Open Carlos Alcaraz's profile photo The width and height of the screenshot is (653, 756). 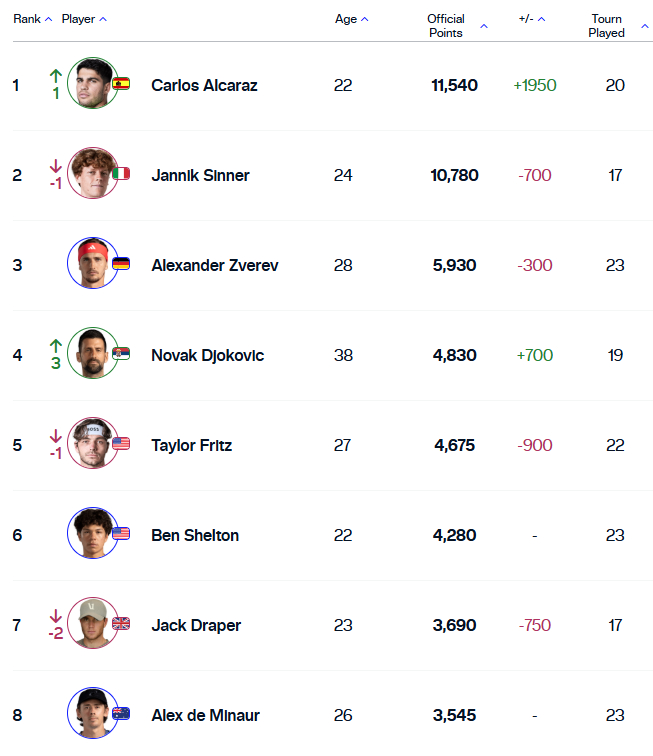click(93, 83)
